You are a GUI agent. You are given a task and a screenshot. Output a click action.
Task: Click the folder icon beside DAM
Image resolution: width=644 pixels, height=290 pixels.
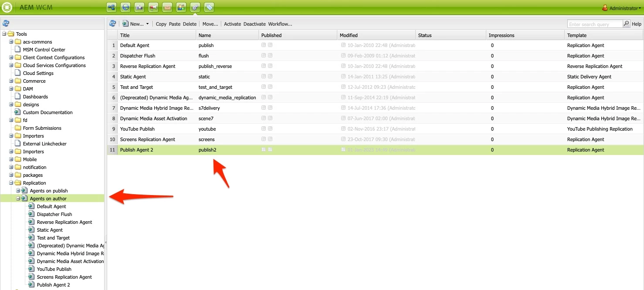pyautogui.click(x=18, y=89)
